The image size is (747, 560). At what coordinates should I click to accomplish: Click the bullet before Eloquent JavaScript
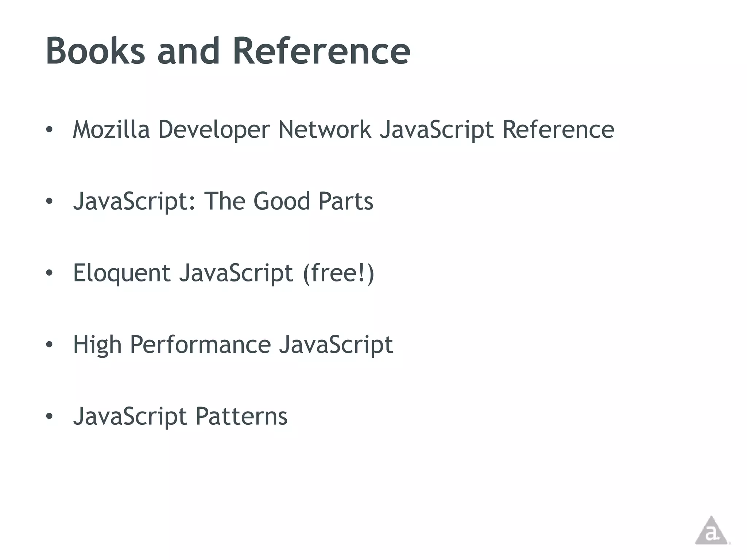(x=49, y=273)
